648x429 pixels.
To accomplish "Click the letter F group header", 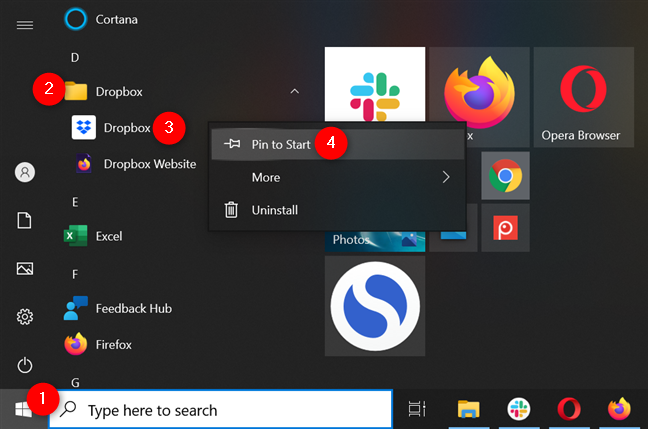I will coord(75,274).
